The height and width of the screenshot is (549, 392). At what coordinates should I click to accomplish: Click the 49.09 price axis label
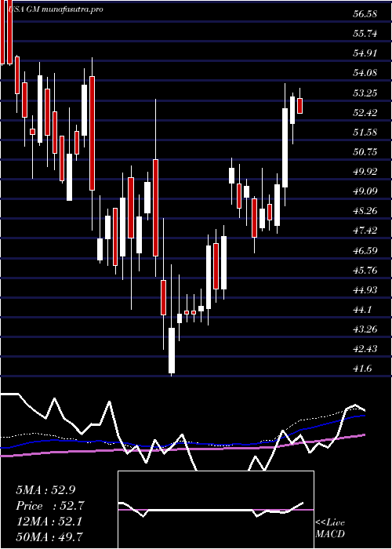click(x=365, y=191)
